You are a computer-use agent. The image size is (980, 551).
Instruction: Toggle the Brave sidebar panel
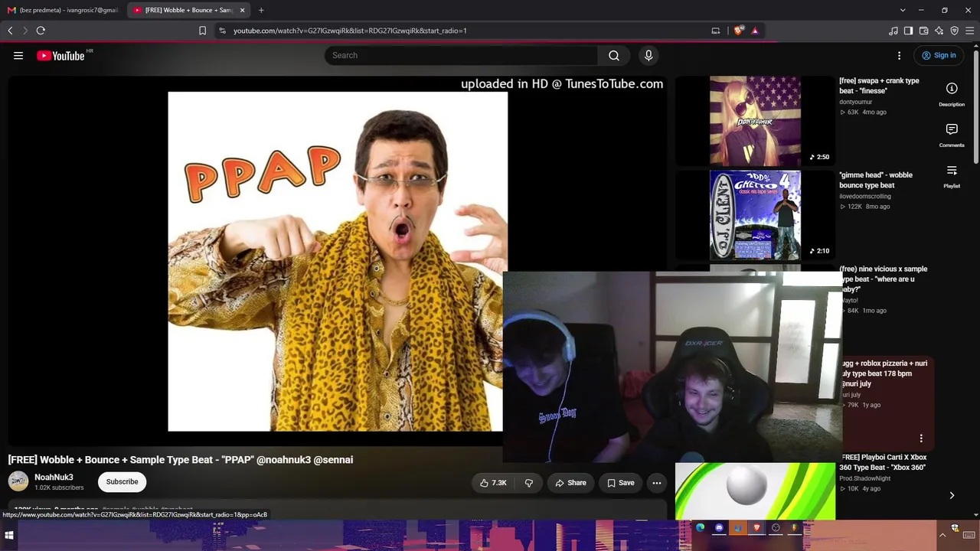(909, 31)
